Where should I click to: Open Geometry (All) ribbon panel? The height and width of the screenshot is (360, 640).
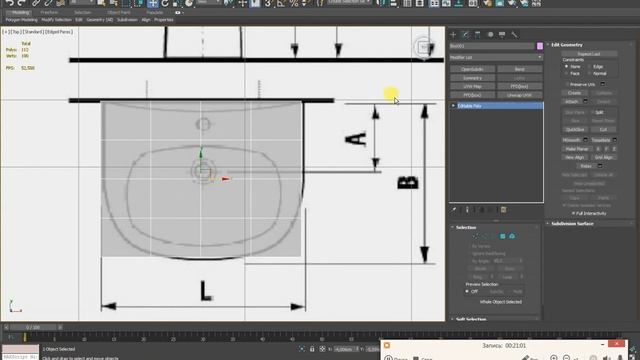click(x=100, y=20)
